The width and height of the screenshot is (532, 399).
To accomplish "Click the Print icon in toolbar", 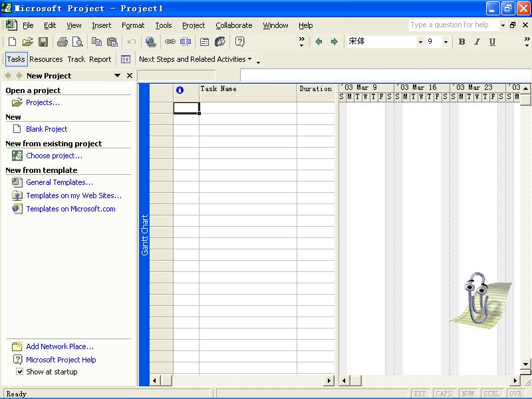I will pos(63,42).
